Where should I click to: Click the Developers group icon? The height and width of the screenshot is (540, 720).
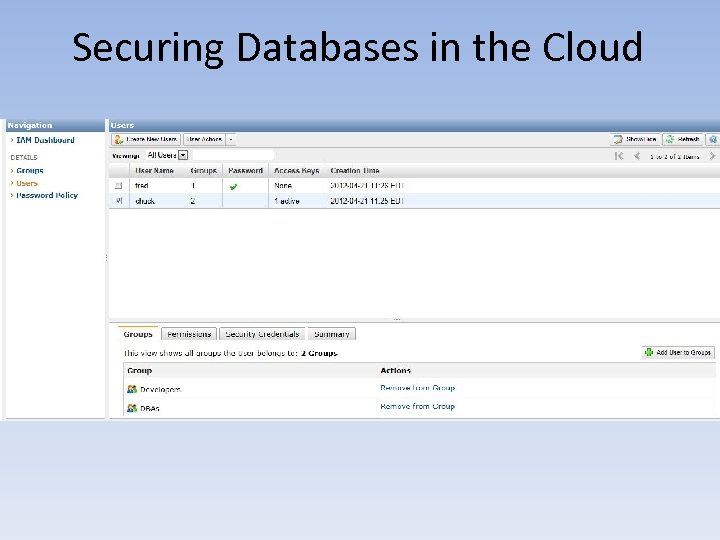(x=132, y=389)
